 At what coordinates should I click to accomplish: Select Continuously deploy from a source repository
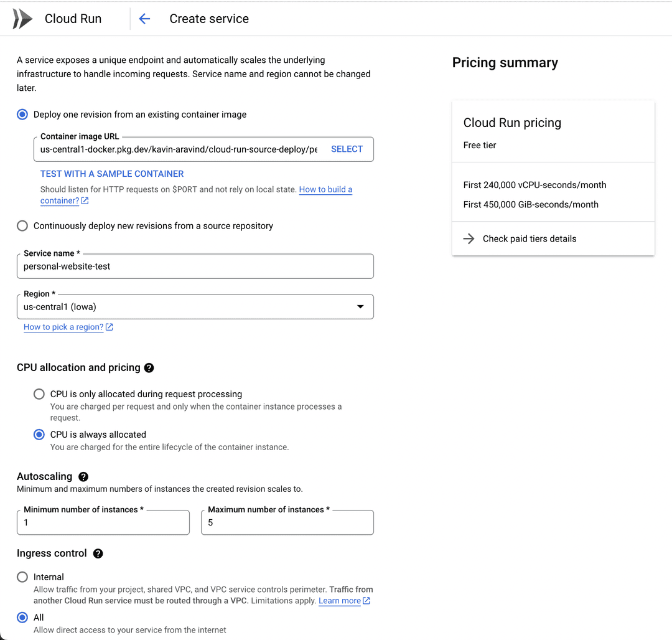[22, 226]
